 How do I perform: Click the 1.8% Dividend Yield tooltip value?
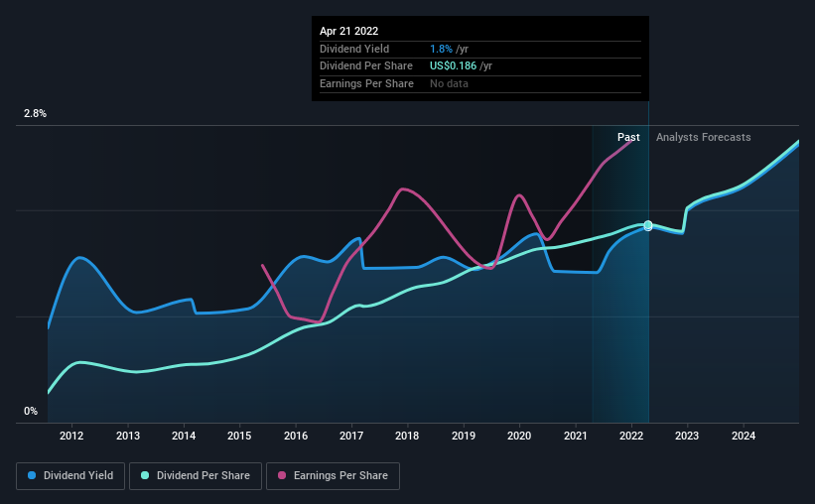pyautogui.click(x=441, y=49)
